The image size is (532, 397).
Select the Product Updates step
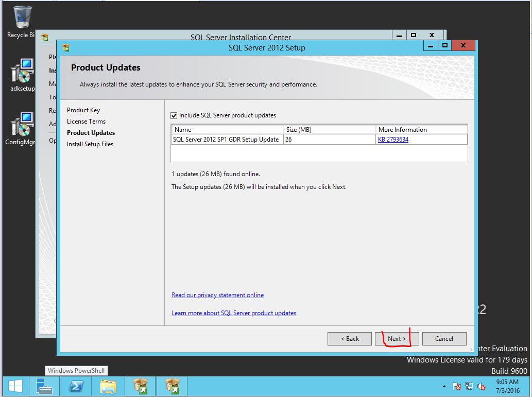[x=91, y=133]
